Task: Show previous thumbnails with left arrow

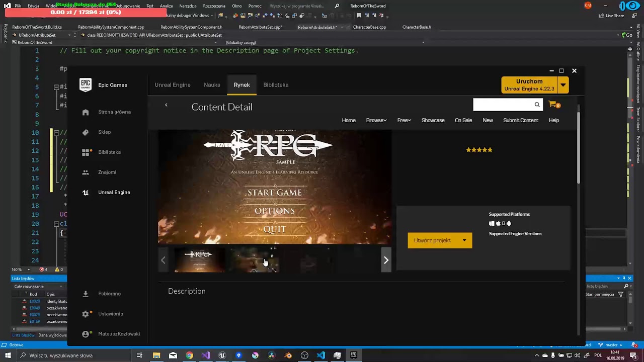Action: click(x=163, y=260)
